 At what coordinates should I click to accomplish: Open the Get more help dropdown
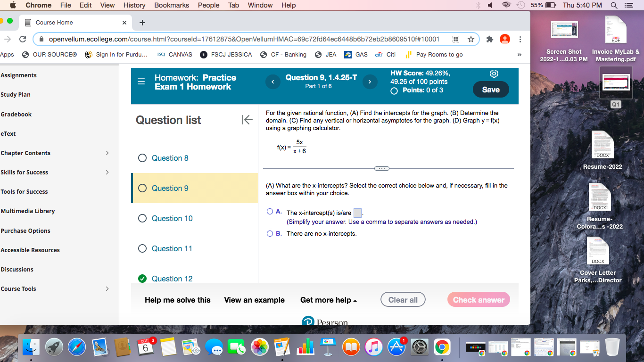coord(329,300)
